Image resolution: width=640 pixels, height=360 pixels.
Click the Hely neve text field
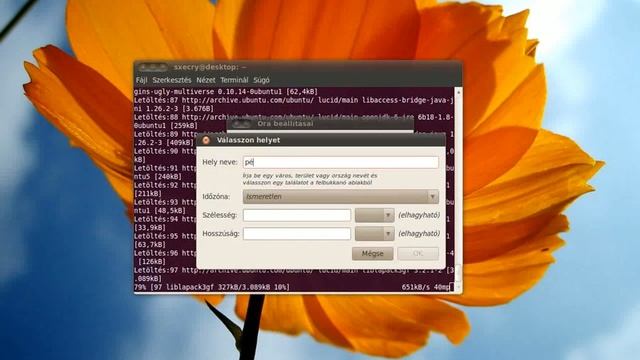(341, 162)
